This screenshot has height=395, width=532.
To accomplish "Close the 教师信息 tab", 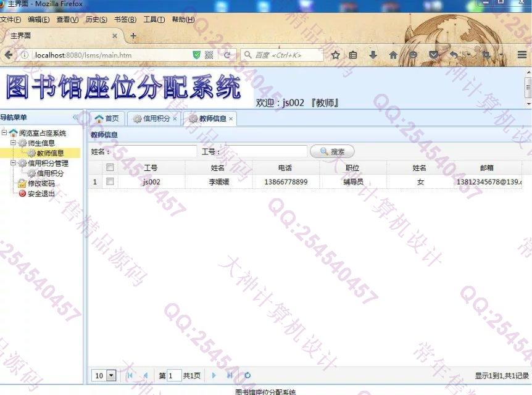I will [231, 118].
